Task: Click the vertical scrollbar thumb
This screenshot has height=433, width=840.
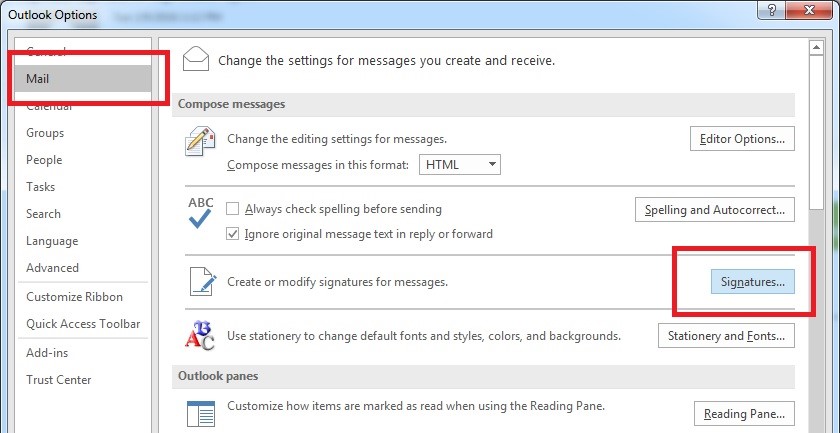Action: (816, 131)
